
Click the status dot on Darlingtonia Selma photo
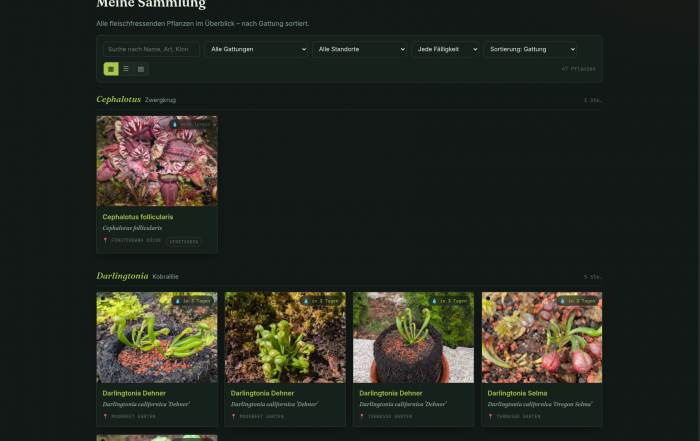pyautogui.click(x=488, y=298)
